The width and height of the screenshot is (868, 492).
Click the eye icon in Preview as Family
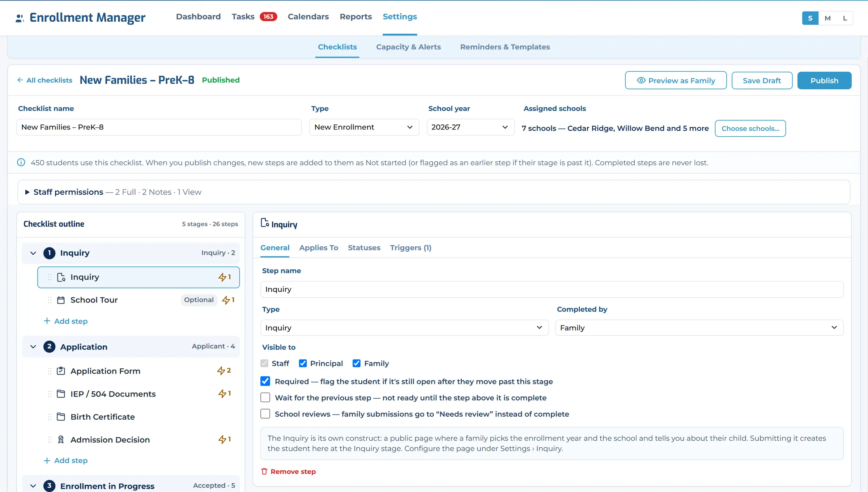click(x=641, y=80)
